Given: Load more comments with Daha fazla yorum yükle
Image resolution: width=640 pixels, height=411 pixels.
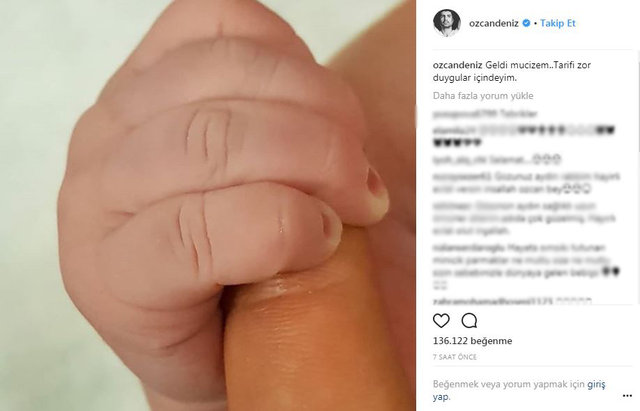Looking at the screenshot, I should coord(483,96).
